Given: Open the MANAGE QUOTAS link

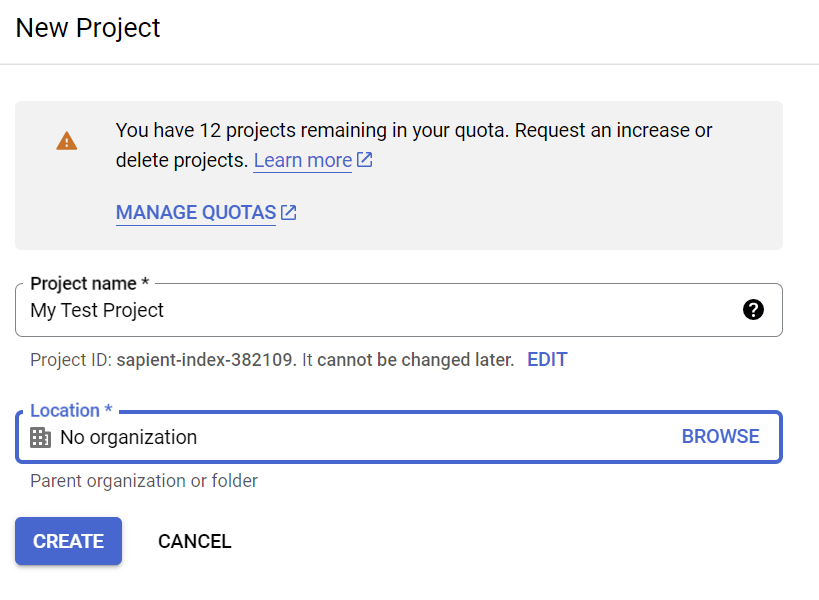Looking at the screenshot, I should [x=196, y=212].
